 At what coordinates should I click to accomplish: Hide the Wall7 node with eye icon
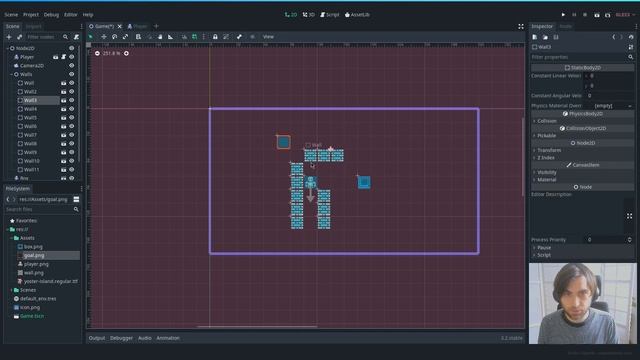click(x=71, y=135)
